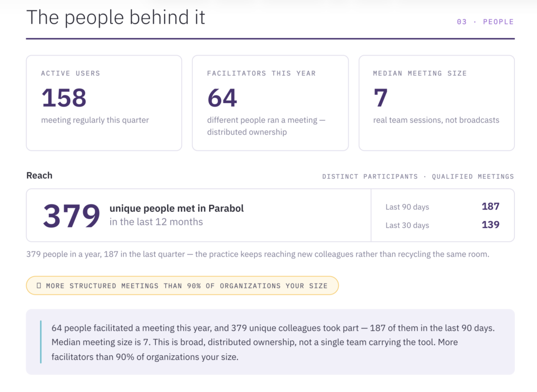Click the 'More structured meetings than 90%' badge
This screenshot has width=537, height=392.
coord(182,286)
